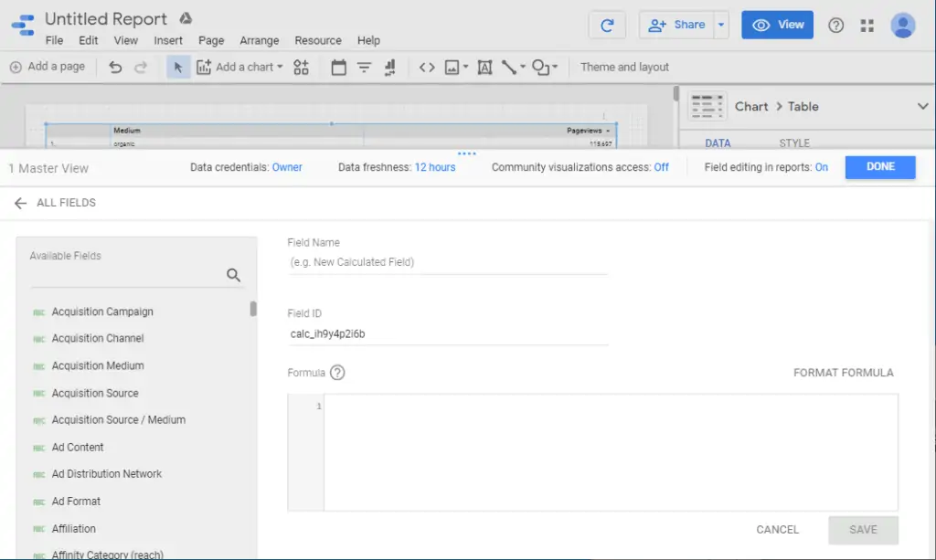Insert a text box with the Text icon
Image resolution: width=936 pixels, height=560 pixels.
tap(484, 67)
